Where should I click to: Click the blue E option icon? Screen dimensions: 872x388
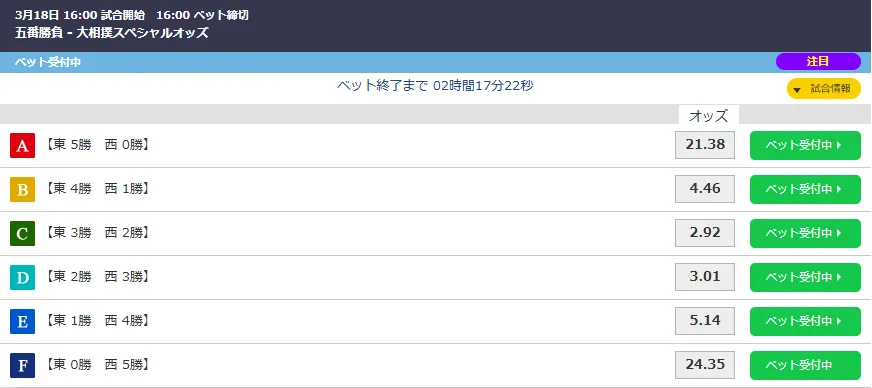(x=22, y=321)
